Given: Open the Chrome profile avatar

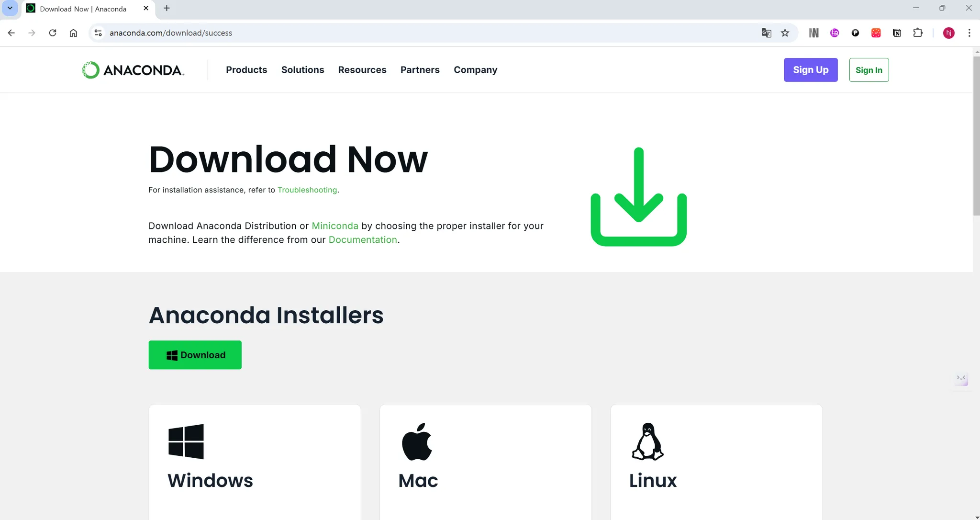Looking at the screenshot, I should [948, 33].
